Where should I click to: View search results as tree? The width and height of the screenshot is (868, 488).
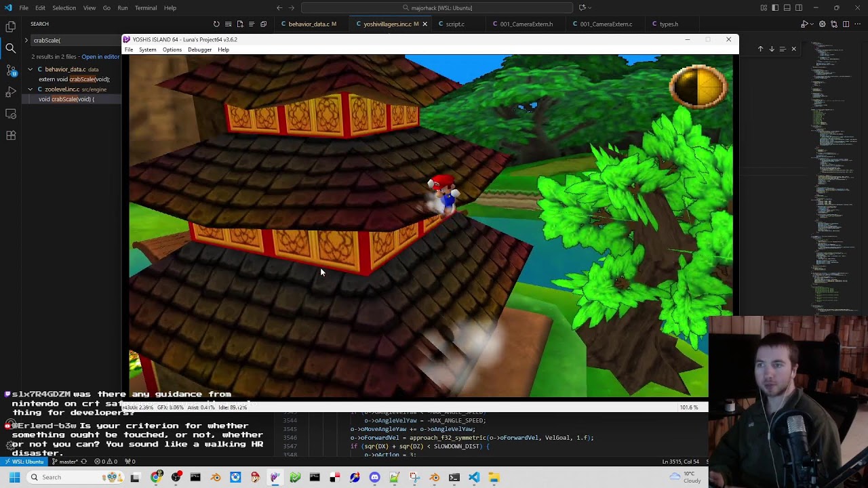pos(252,24)
